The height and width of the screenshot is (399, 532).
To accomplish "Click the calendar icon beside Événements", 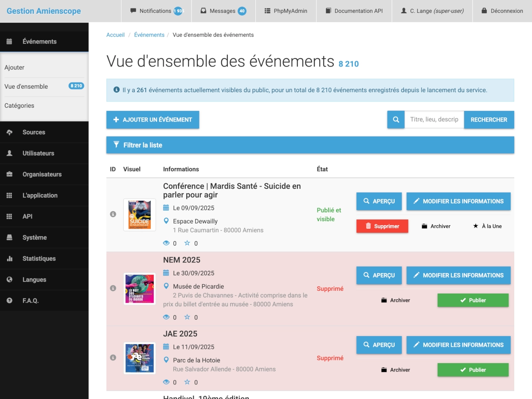I will [9, 41].
